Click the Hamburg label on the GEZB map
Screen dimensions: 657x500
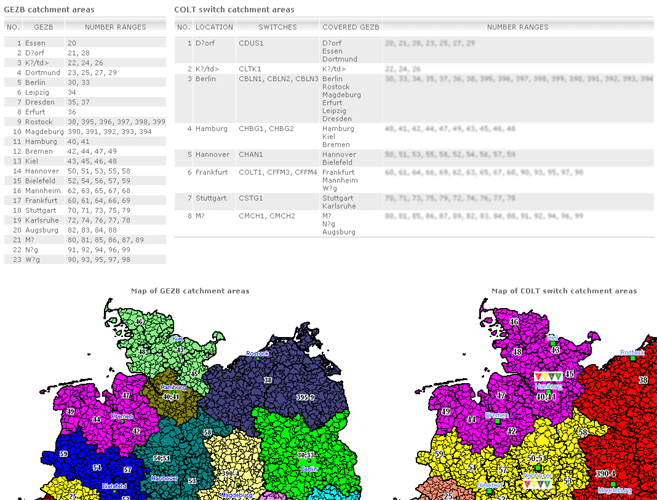pyautogui.click(x=173, y=387)
